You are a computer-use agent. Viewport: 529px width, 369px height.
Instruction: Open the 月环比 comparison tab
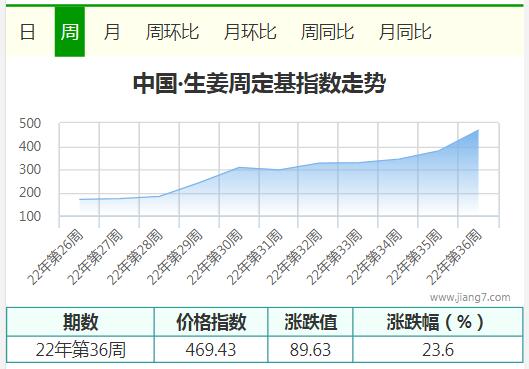click(x=250, y=32)
